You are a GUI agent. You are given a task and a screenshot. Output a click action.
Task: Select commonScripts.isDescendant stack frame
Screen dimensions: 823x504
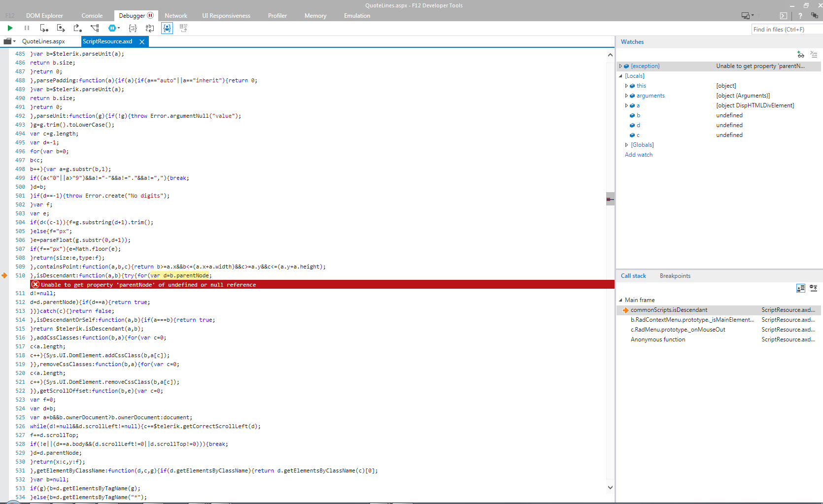tap(720, 310)
